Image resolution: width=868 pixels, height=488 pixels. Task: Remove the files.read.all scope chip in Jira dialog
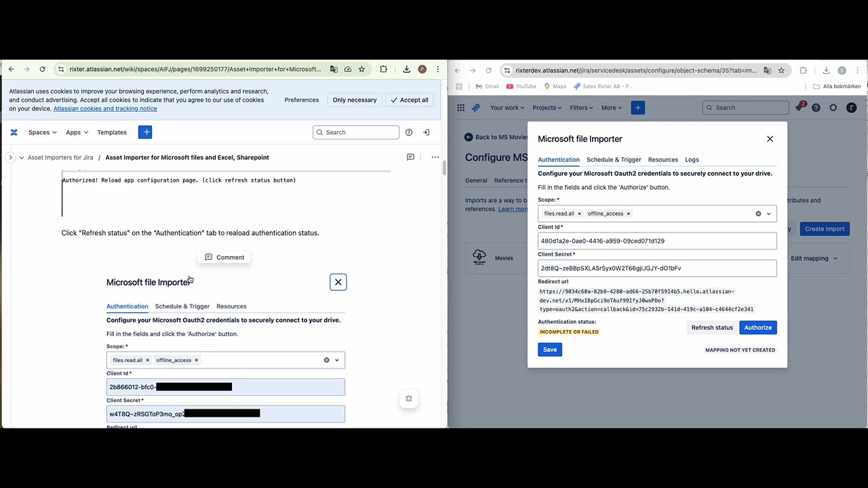(579, 213)
